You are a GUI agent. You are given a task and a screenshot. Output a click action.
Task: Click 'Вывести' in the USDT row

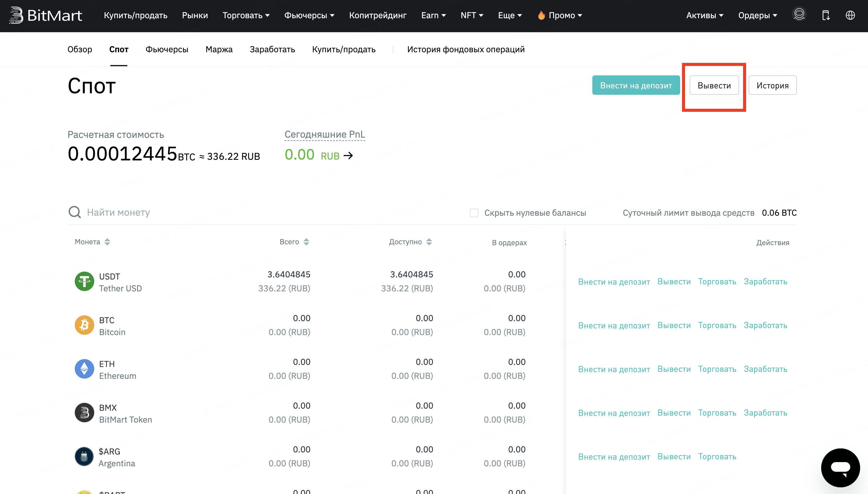674,282
